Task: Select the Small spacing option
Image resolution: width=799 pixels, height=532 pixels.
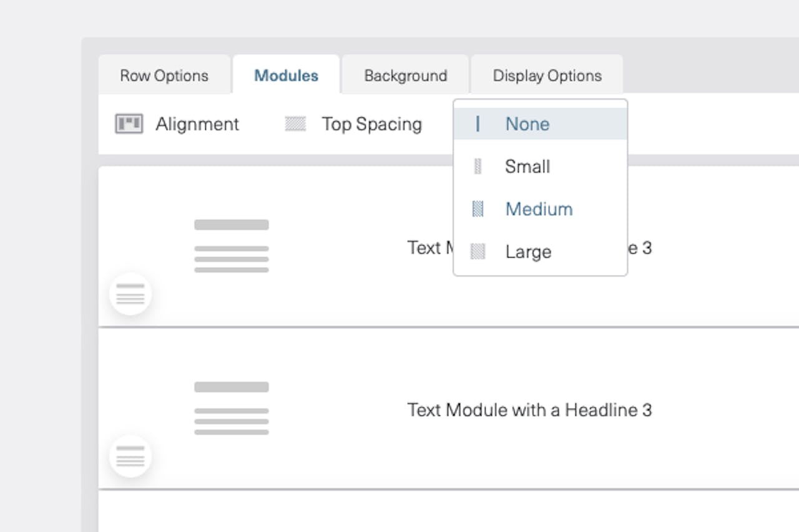Action: click(x=527, y=167)
